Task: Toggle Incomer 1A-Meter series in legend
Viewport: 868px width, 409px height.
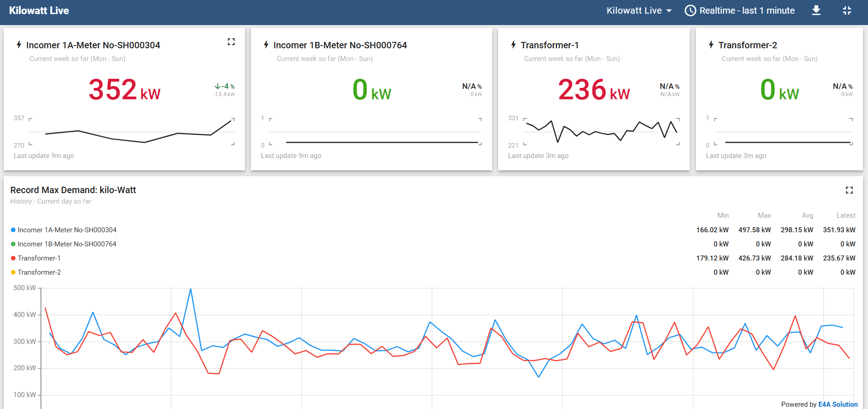Action: point(67,230)
